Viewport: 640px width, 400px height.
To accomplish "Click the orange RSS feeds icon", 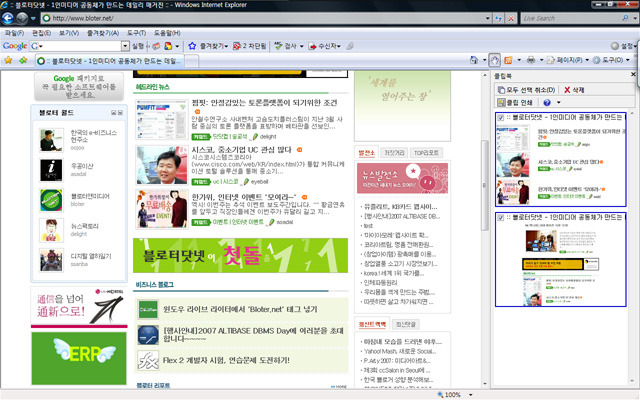I will pos(508,60).
